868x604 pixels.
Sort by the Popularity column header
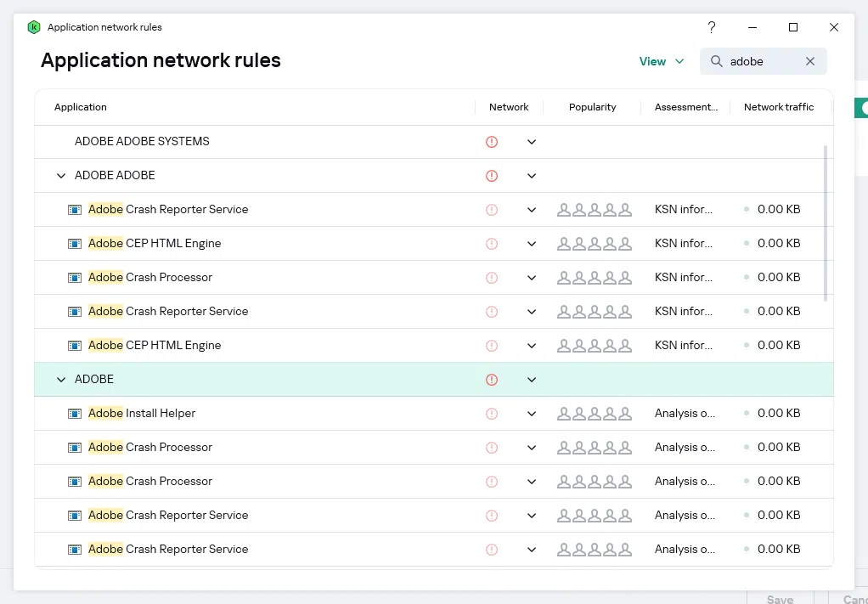click(x=592, y=107)
